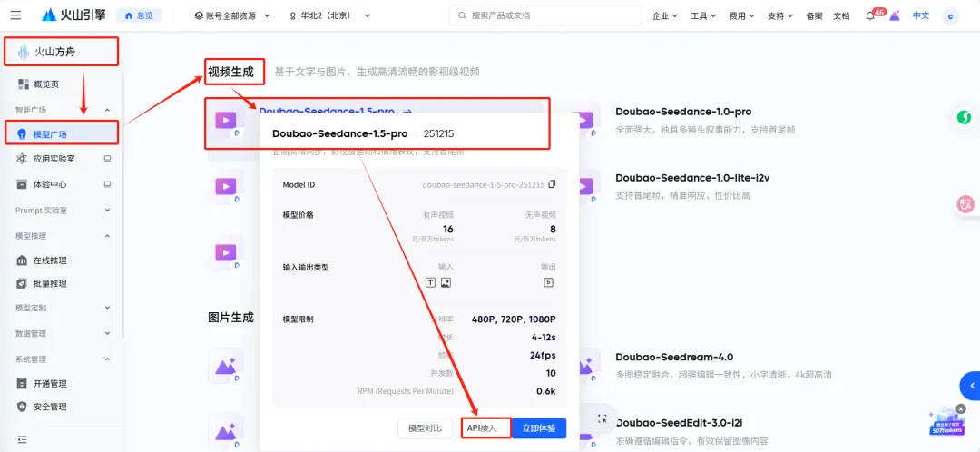Click the Doubao-Seedance-1.0-lite-i2v video icon
980x452 pixels.
[x=585, y=186]
